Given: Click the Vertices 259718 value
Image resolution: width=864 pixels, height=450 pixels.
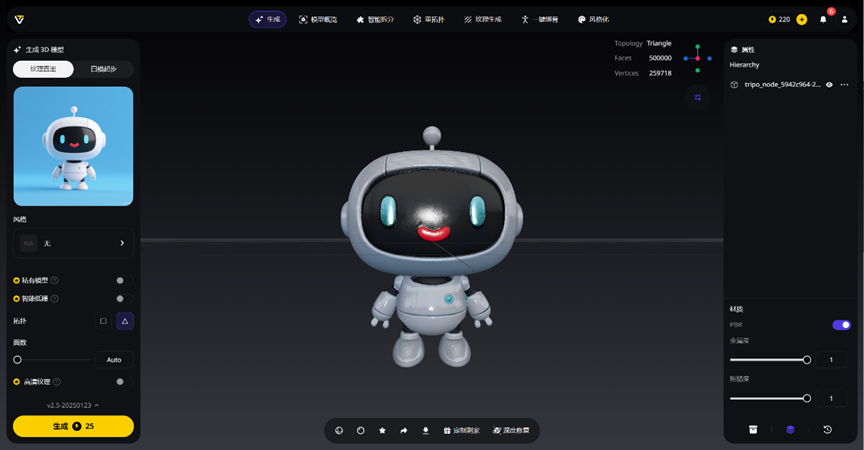Looking at the screenshot, I should tap(660, 73).
